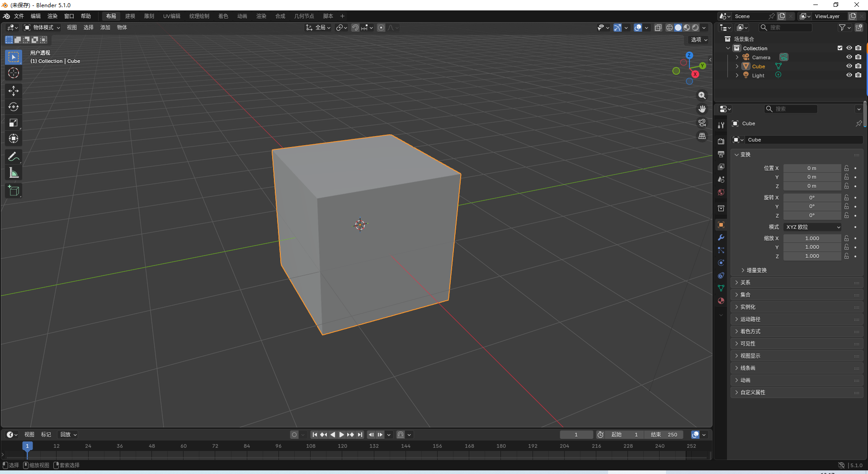
Task: Expand the Light item in the outliner
Action: [737, 75]
